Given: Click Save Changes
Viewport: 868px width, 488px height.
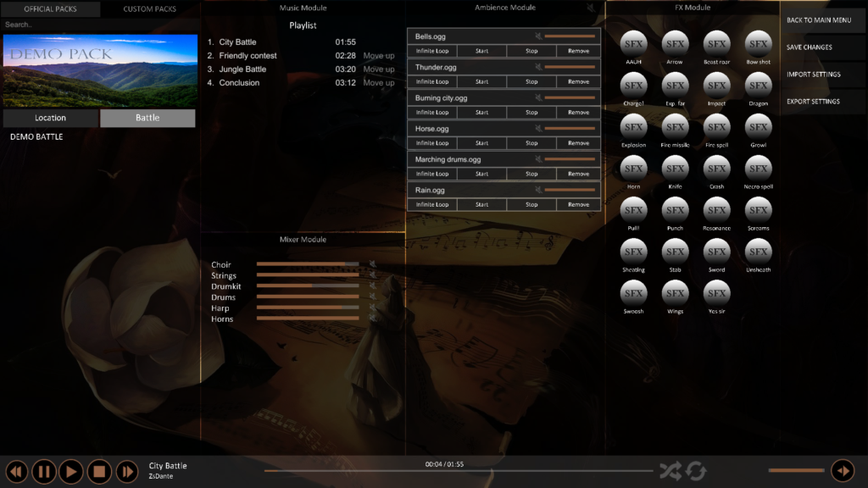Looking at the screenshot, I should 810,47.
